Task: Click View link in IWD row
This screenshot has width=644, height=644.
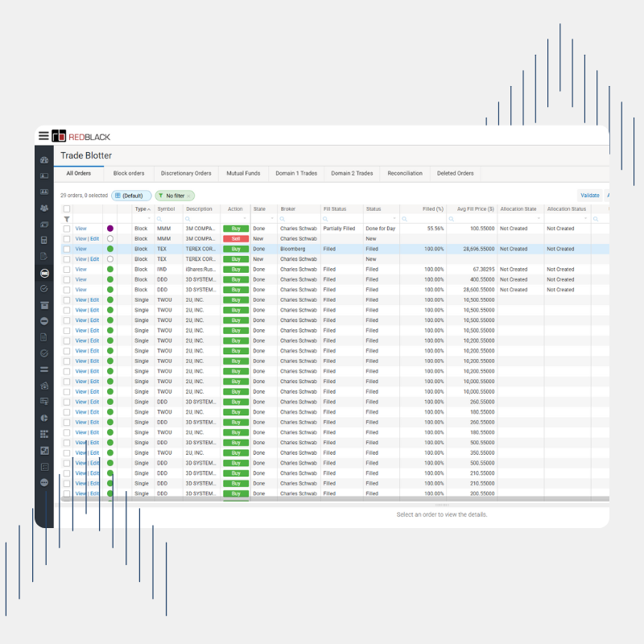Action: tap(81, 270)
